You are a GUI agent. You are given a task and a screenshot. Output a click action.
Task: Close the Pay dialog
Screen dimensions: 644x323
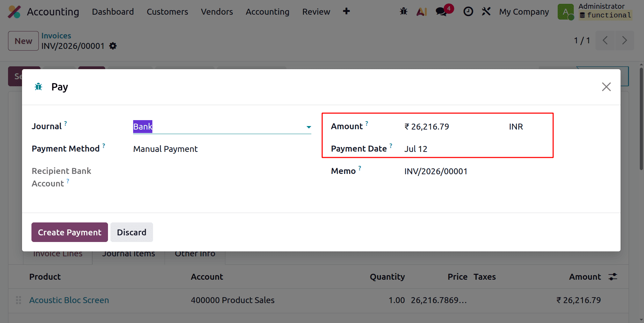coord(606,87)
